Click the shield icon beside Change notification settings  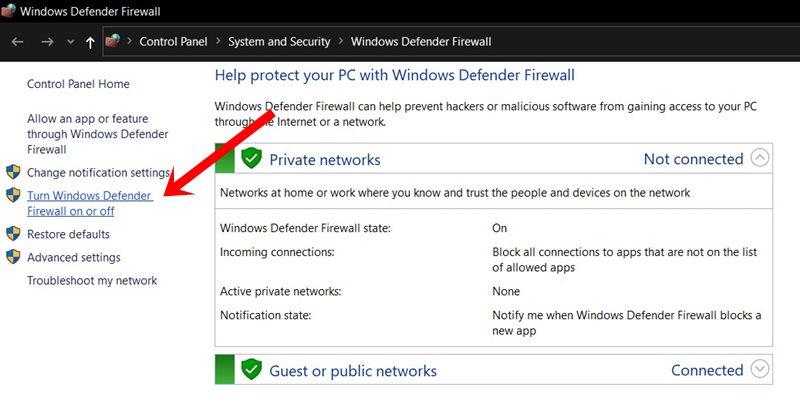(x=13, y=172)
